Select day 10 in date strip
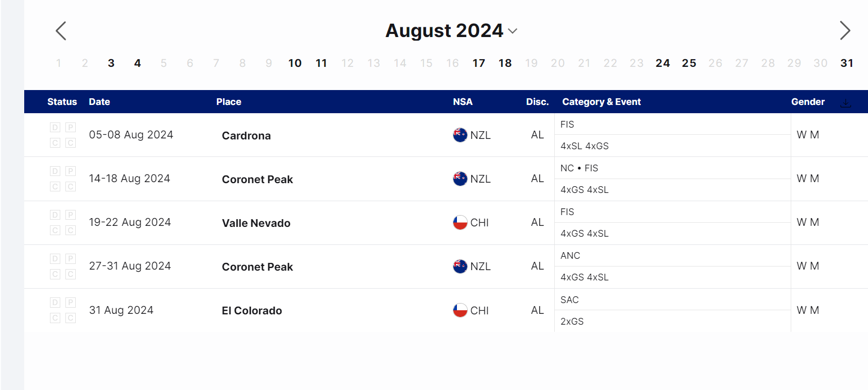Image resolution: width=868 pixels, height=390 pixels. pyautogui.click(x=295, y=63)
